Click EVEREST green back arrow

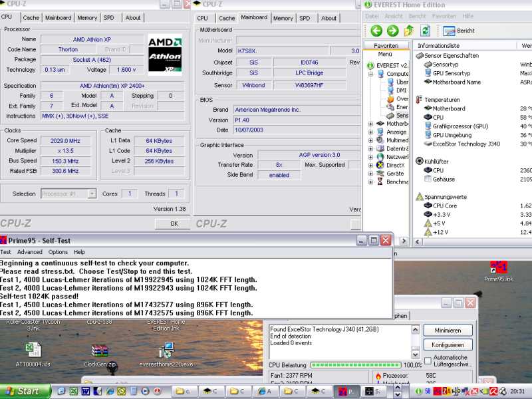tap(376, 31)
